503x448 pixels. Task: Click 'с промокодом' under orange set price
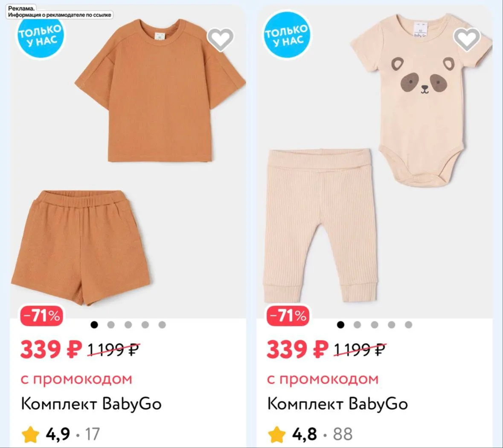[x=76, y=379]
